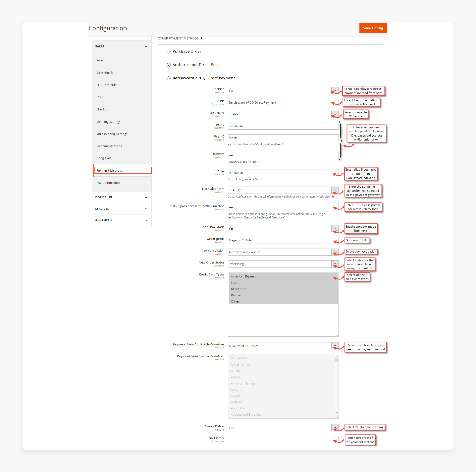Select Discover card type
Screen dimensions: 476x472
[283, 295]
